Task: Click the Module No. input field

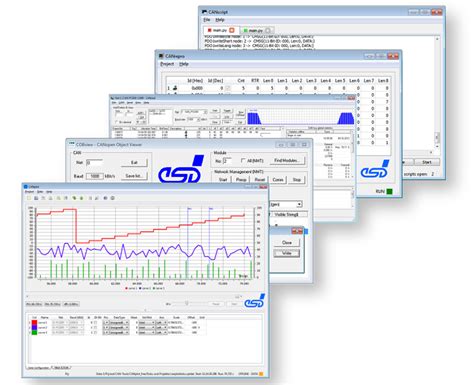Action: 228,161
